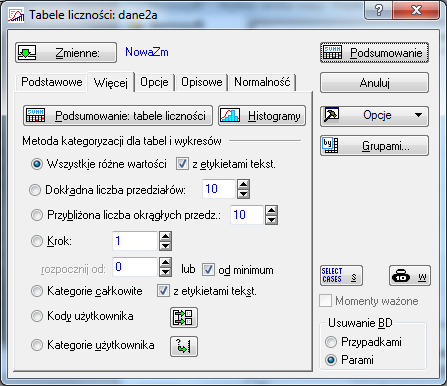Click the rozpocznij od input field
Screen dimensions: 447x386
pyautogui.click(x=135, y=267)
